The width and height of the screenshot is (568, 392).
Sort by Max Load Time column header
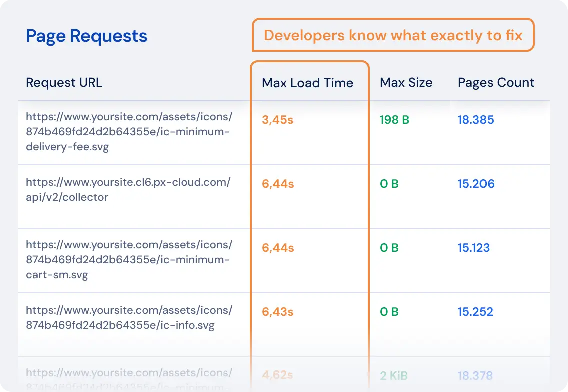(x=307, y=83)
